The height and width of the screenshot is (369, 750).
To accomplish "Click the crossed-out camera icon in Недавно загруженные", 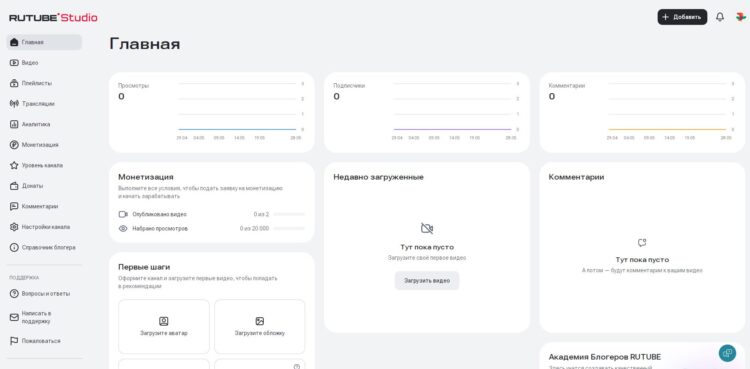I will (x=427, y=228).
